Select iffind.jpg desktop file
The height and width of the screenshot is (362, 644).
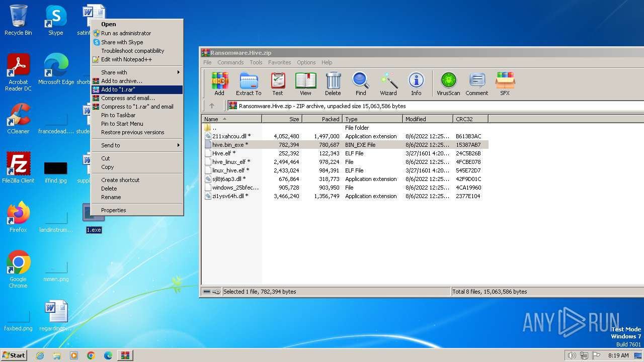click(56, 172)
